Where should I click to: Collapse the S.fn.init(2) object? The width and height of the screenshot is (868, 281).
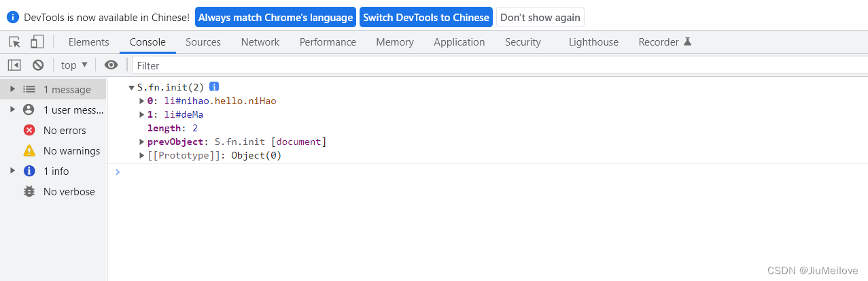click(x=131, y=88)
